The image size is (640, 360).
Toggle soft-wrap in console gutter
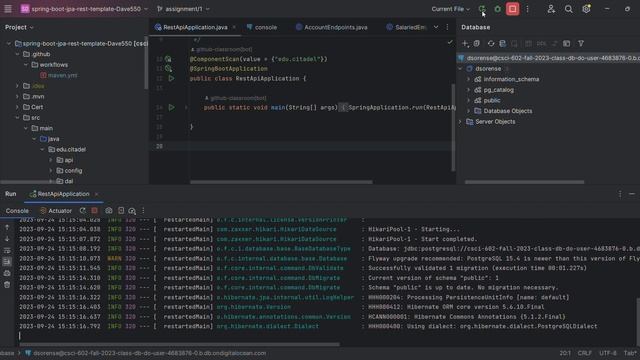[x=7, y=250]
